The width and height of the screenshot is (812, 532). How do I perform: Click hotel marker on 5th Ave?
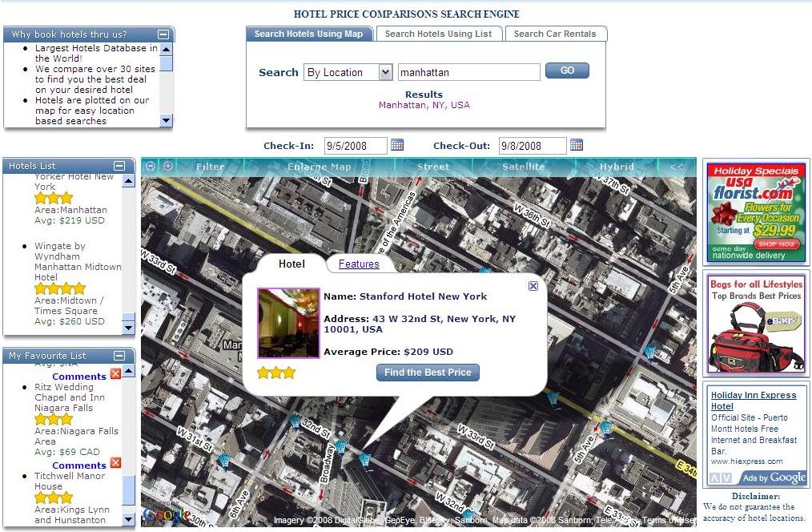[x=605, y=428]
